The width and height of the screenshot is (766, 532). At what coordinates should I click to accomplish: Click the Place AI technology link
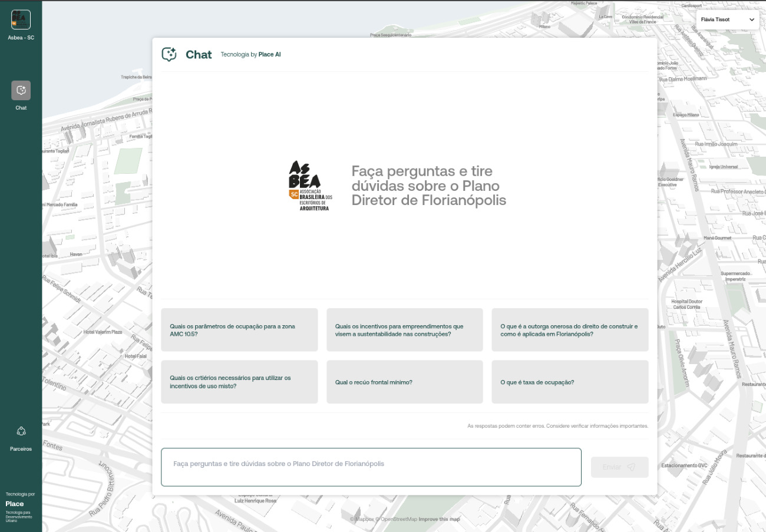coord(269,55)
